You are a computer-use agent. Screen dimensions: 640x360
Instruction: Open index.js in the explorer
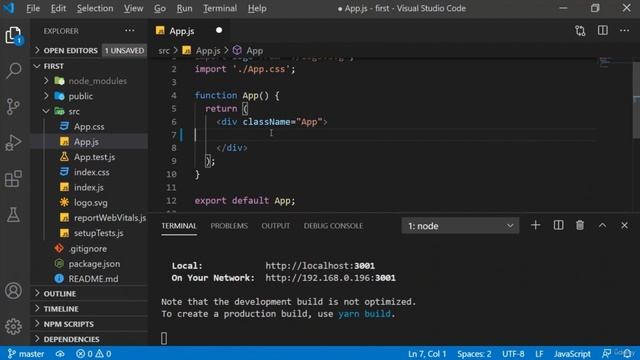[x=89, y=187]
